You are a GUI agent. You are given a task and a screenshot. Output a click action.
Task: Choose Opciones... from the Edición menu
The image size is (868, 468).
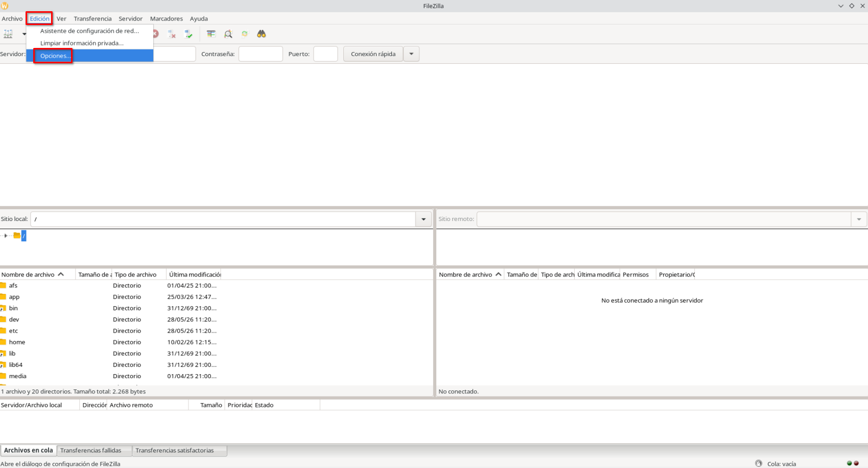90,56
